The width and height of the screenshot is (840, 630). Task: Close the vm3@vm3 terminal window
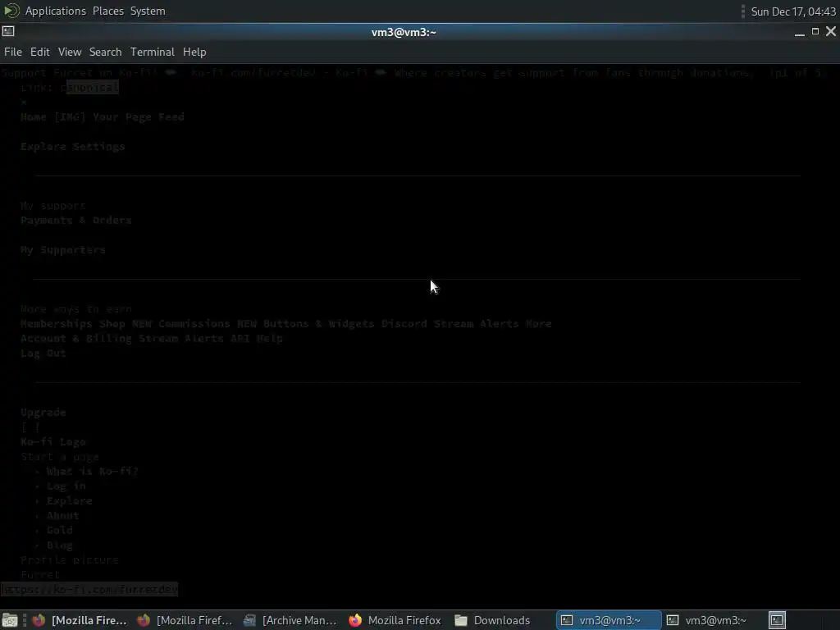(831, 32)
